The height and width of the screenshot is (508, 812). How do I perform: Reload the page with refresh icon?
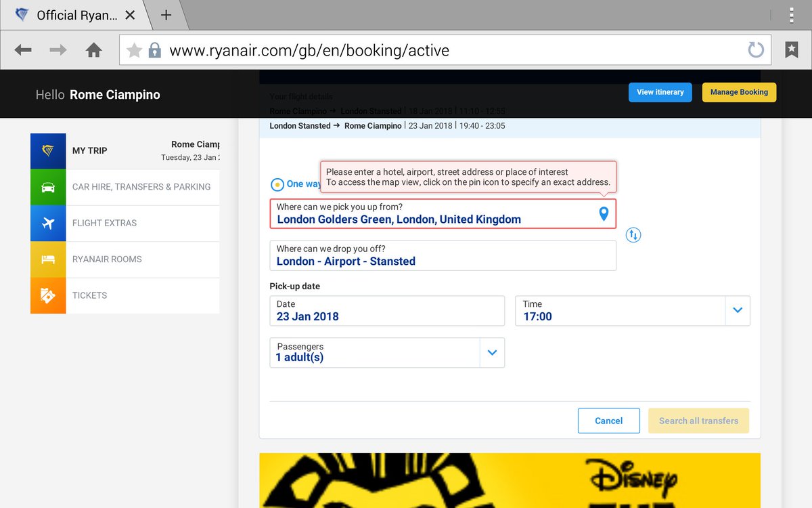click(755, 50)
